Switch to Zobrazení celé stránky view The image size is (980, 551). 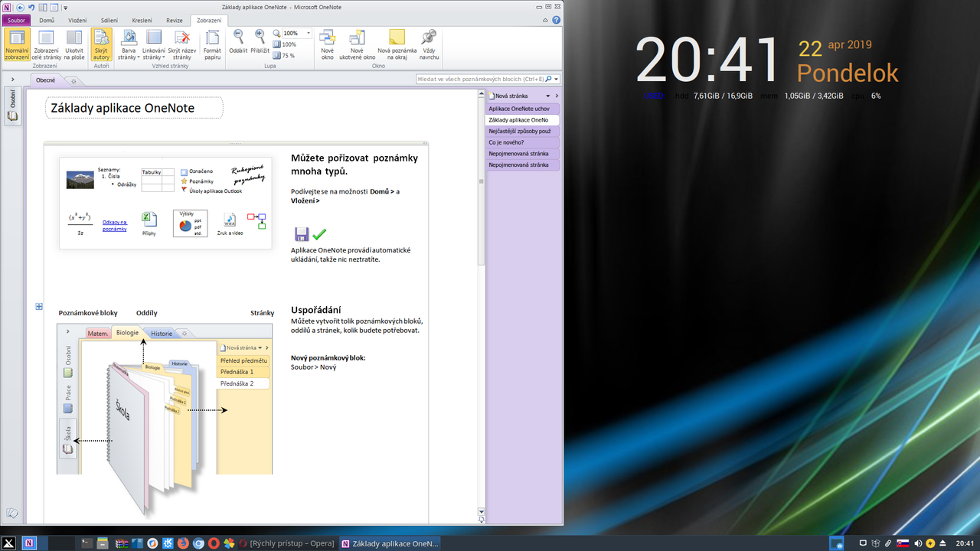(x=46, y=44)
